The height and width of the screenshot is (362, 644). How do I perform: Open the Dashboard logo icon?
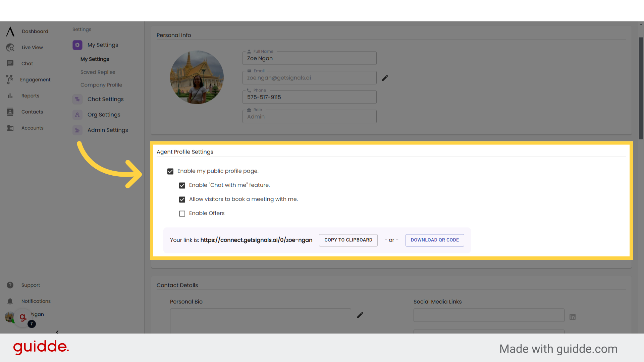tap(10, 32)
